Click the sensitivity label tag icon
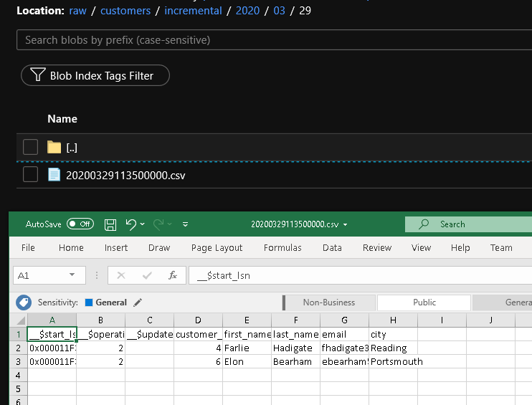 pos(24,302)
